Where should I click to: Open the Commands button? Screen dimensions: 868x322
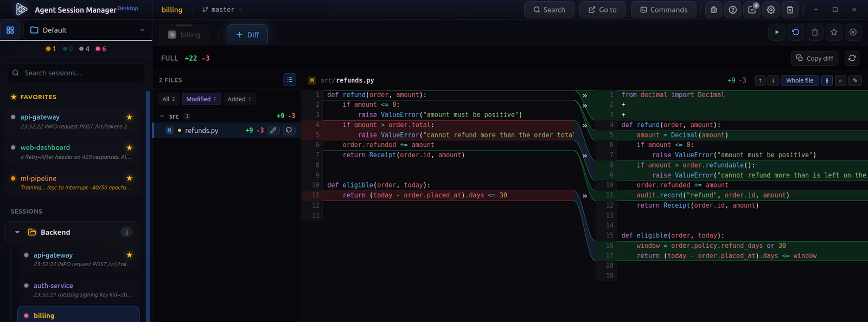[663, 10]
